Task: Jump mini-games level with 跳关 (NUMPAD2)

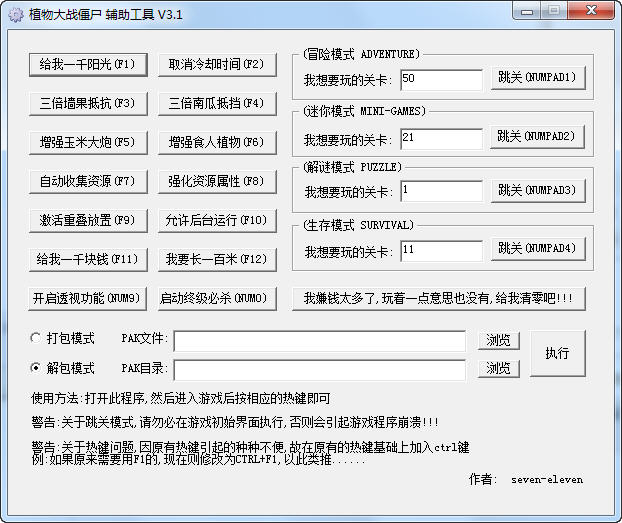Action: pyautogui.click(x=537, y=137)
